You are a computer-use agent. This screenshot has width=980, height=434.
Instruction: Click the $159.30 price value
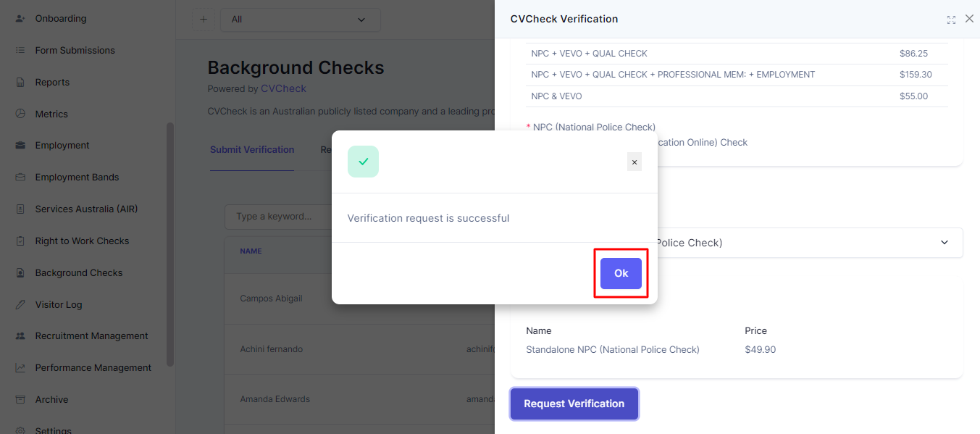(916, 75)
